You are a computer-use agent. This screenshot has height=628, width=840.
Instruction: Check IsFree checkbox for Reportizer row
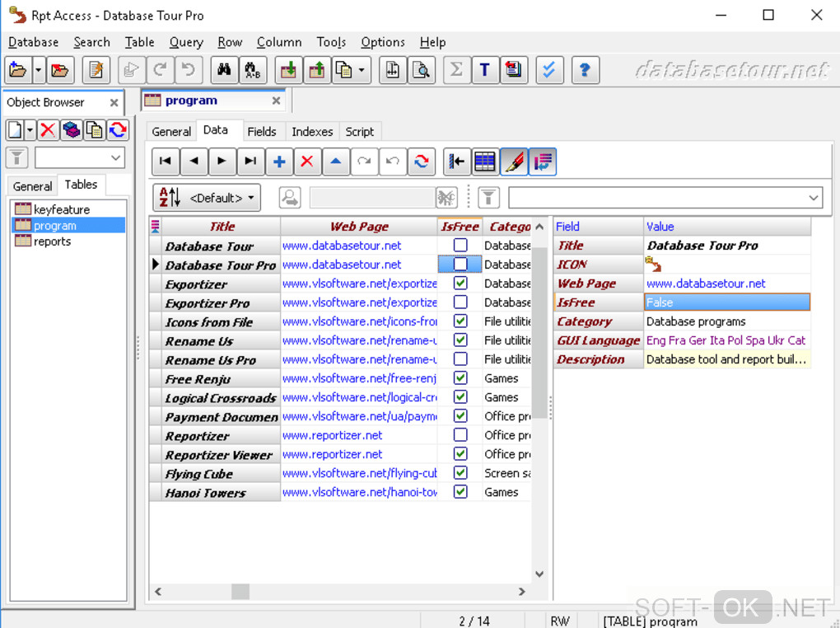click(460, 435)
